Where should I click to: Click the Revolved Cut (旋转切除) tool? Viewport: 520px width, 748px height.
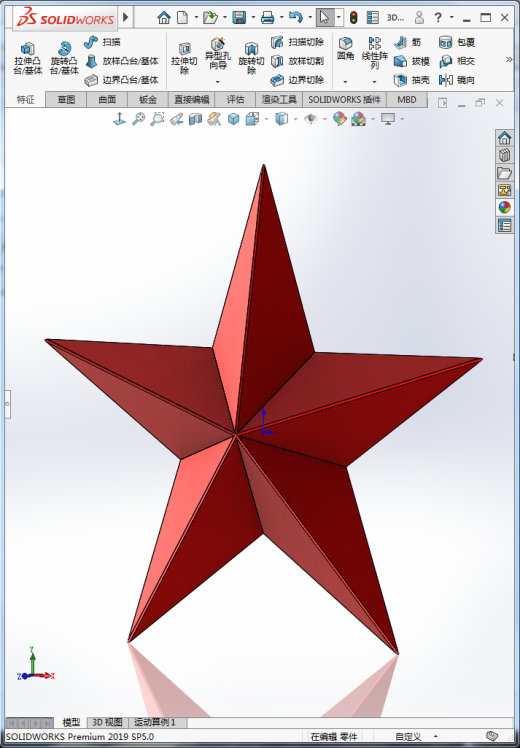tap(251, 58)
